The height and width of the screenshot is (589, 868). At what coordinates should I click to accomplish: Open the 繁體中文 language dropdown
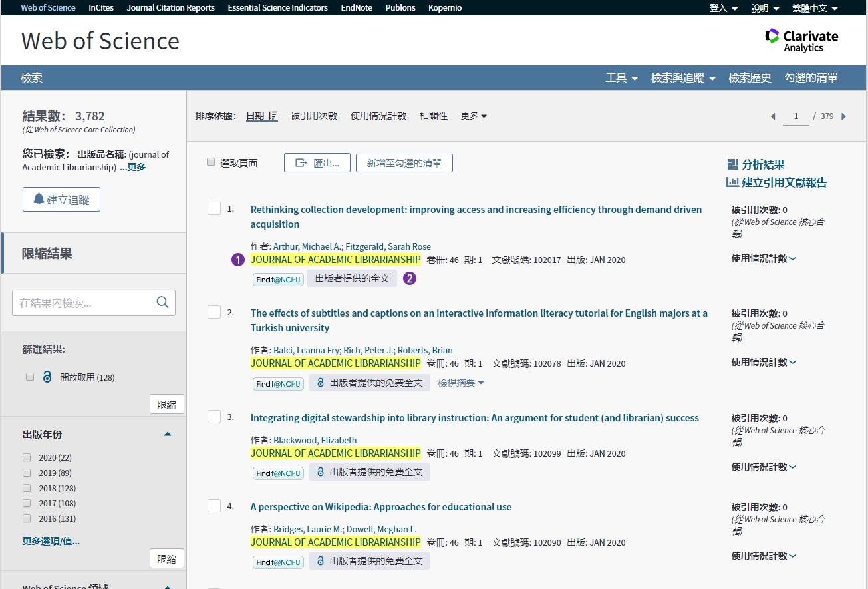tap(815, 8)
